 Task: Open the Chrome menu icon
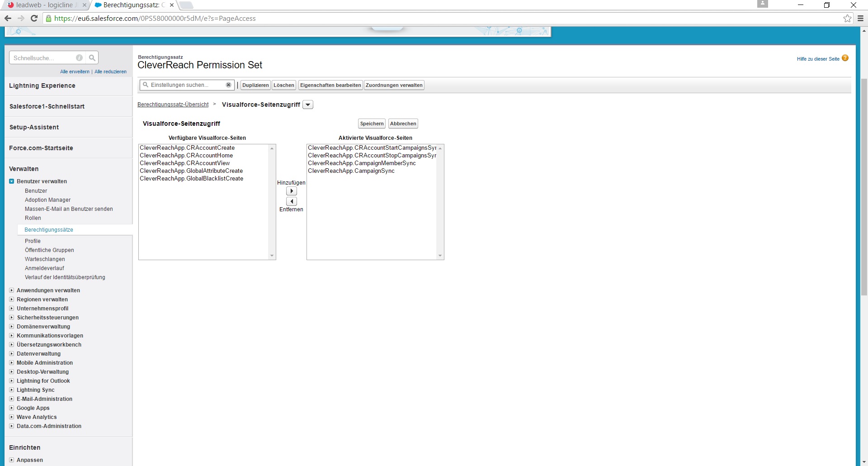tap(861, 19)
